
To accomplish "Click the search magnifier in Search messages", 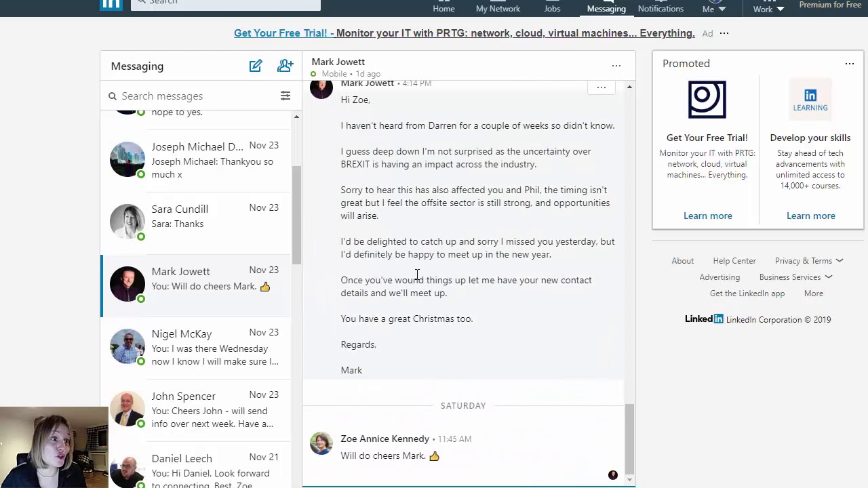I will 113,96.
